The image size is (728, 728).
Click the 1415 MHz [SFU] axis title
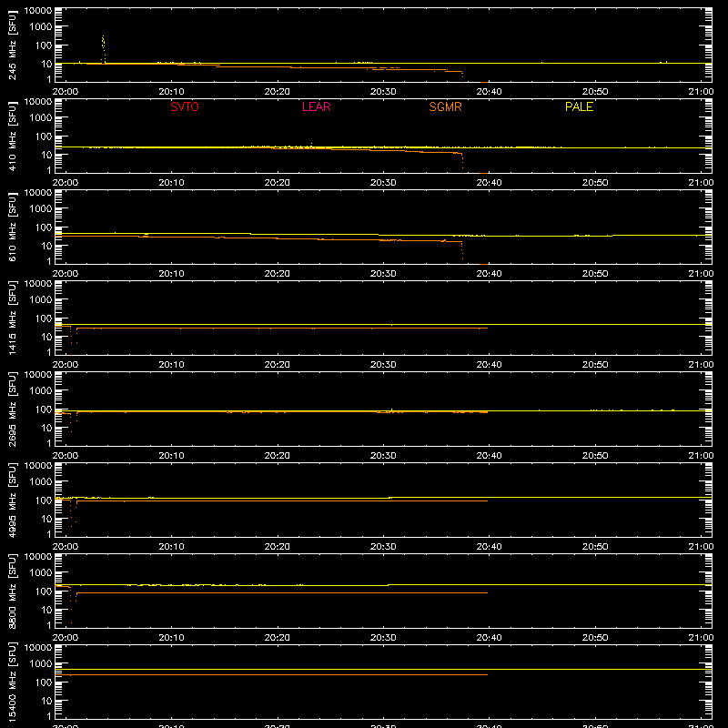pos(13,318)
